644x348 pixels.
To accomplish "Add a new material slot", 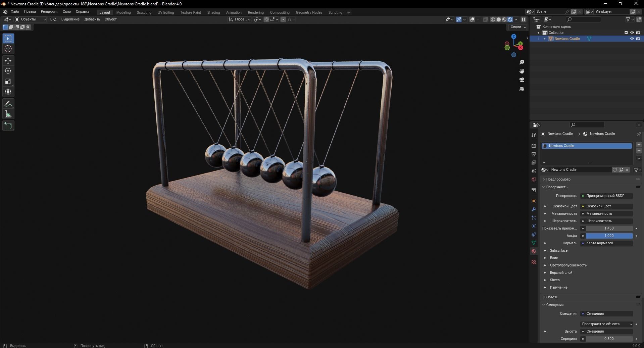I will 639,145.
